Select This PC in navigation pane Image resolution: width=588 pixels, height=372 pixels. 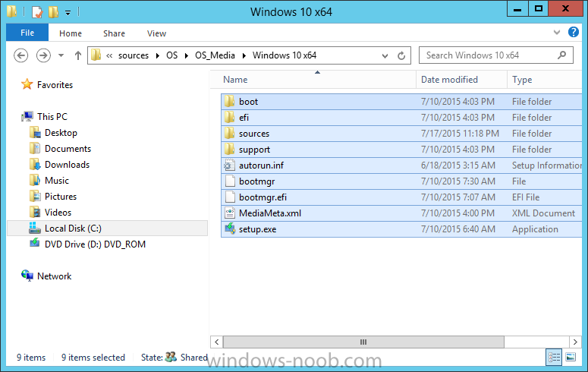click(x=52, y=117)
